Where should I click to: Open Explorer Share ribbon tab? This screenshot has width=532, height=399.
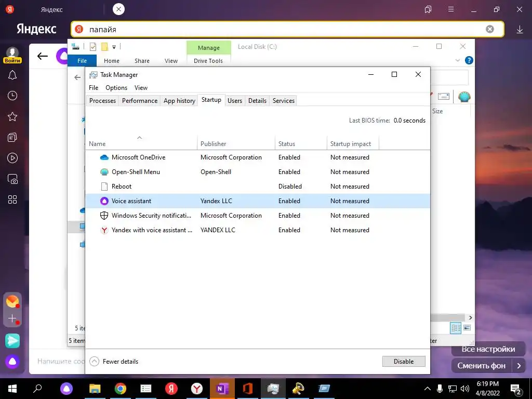[142, 61]
